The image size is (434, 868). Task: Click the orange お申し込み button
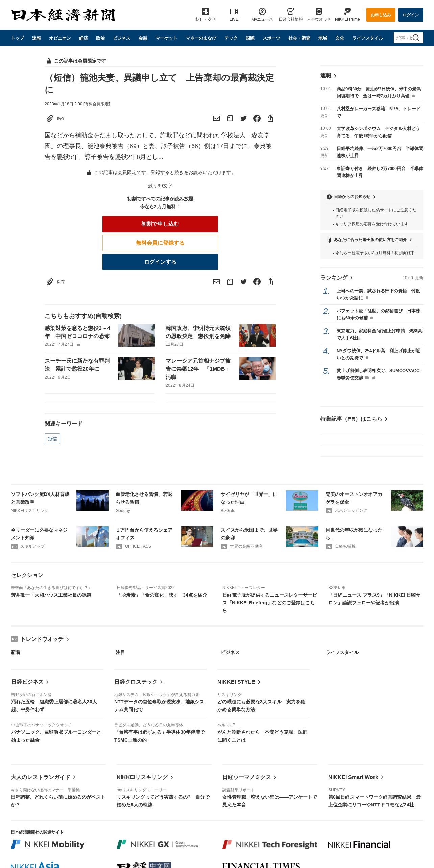click(x=381, y=15)
